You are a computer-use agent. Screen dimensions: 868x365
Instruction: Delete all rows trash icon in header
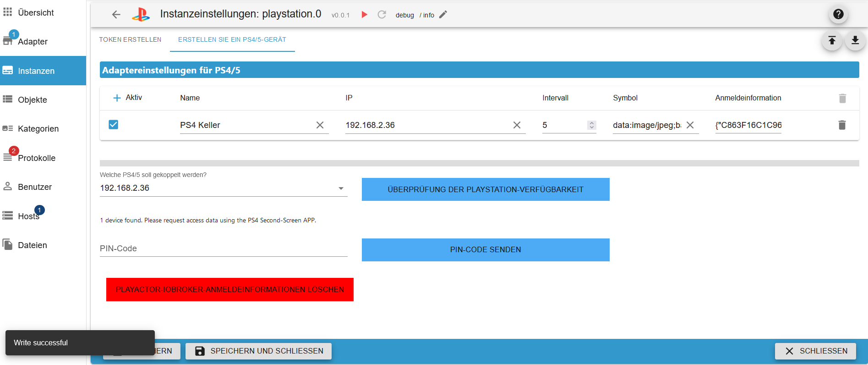pos(842,98)
